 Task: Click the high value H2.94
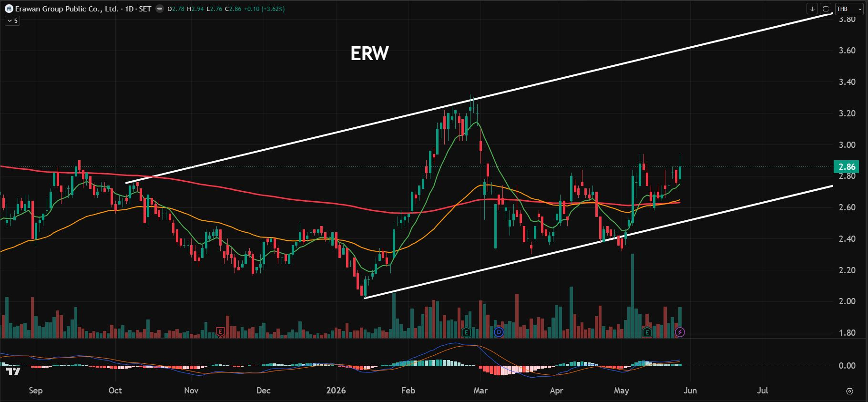[x=195, y=9]
